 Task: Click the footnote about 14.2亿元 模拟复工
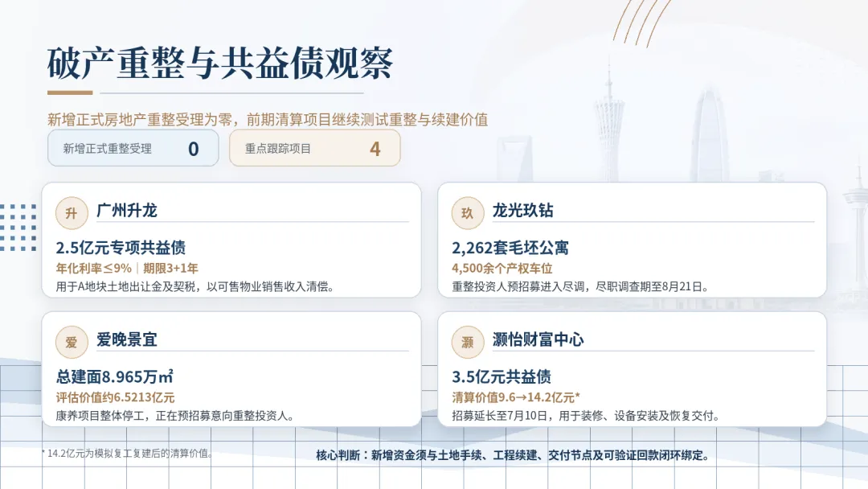pyautogui.click(x=127, y=454)
